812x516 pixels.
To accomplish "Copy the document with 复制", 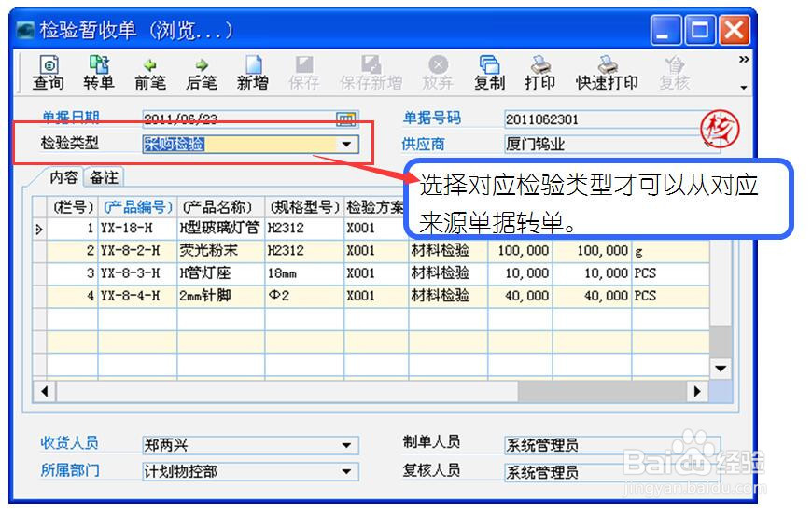I will 489,73.
